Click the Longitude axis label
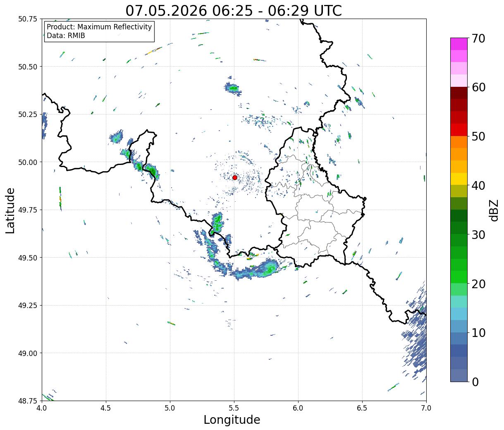The width and height of the screenshot is (504, 430). pos(232,420)
